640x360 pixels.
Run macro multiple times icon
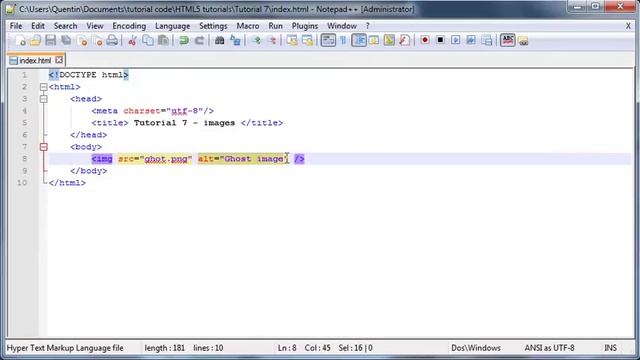point(471,40)
